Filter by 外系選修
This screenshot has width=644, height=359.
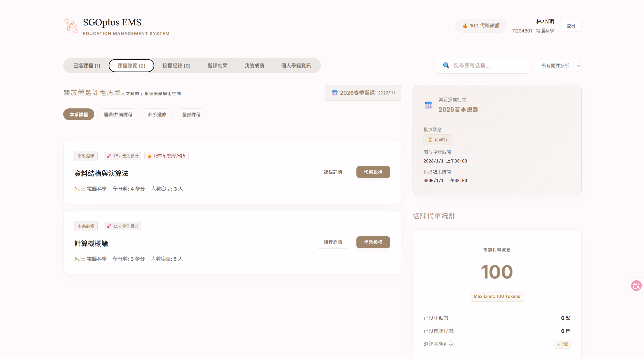pyautogui.click(x=157, y=115)
